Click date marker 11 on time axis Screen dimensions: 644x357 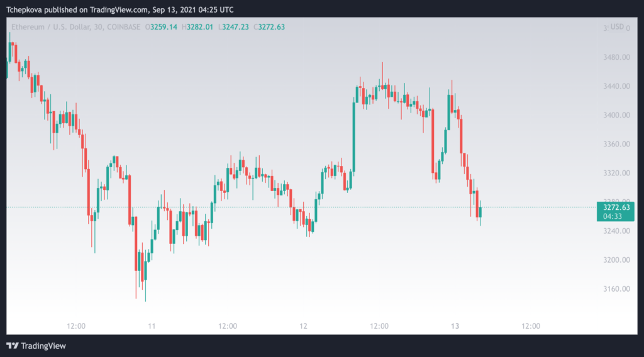click(x=152, y=326)
